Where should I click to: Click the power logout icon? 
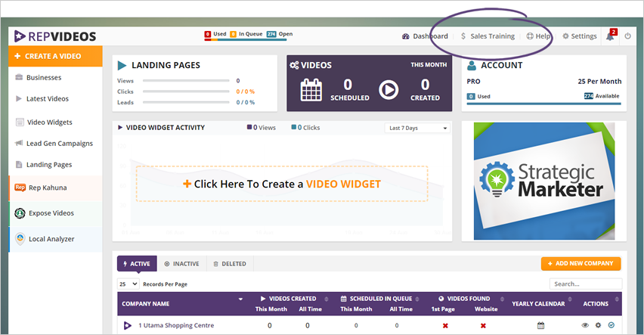pos(627,36)
